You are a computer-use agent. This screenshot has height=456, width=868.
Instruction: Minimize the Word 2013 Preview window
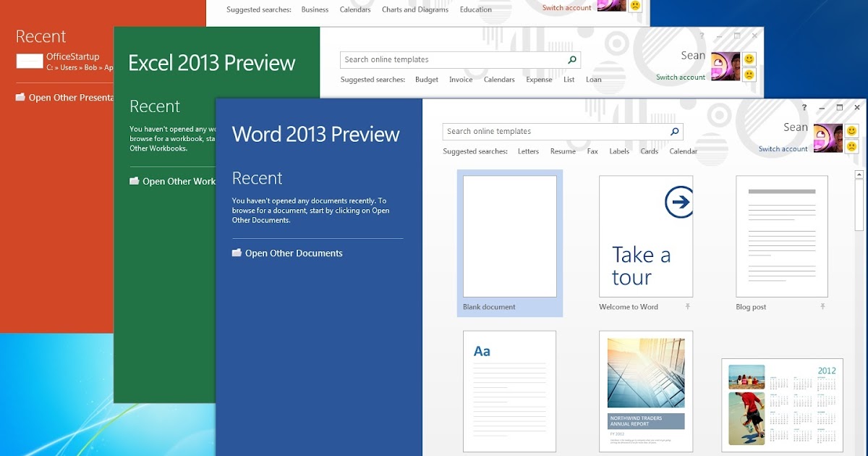point(822,107)
